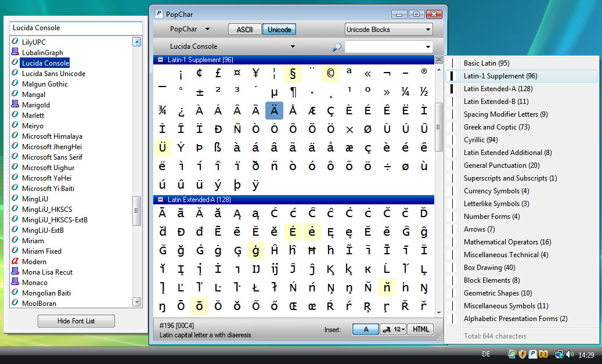Select MingLiU_HKSCS-ExtB font
This screenshot has width=602, height=364.
coord(55,220)
